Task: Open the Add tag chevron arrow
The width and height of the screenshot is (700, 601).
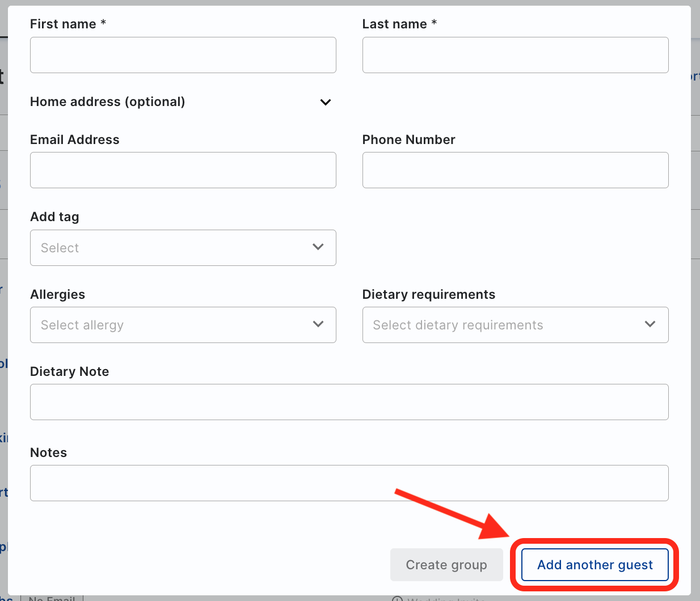Action: [x=318, y=247]
